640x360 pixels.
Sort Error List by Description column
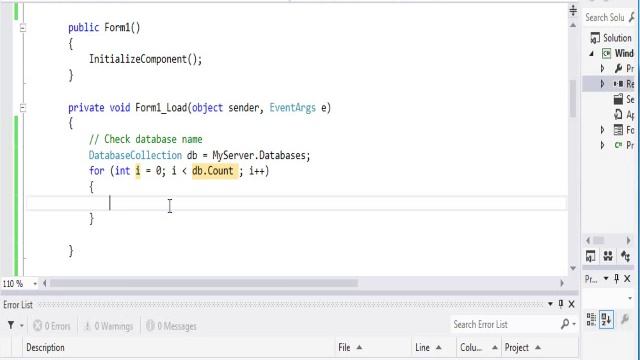coord(45,347)
